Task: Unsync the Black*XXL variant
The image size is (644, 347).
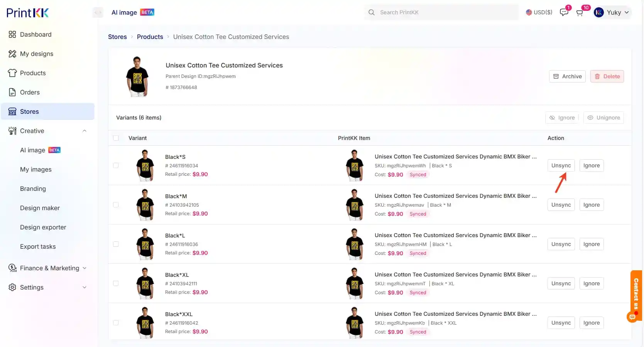Action: point(561,323)
